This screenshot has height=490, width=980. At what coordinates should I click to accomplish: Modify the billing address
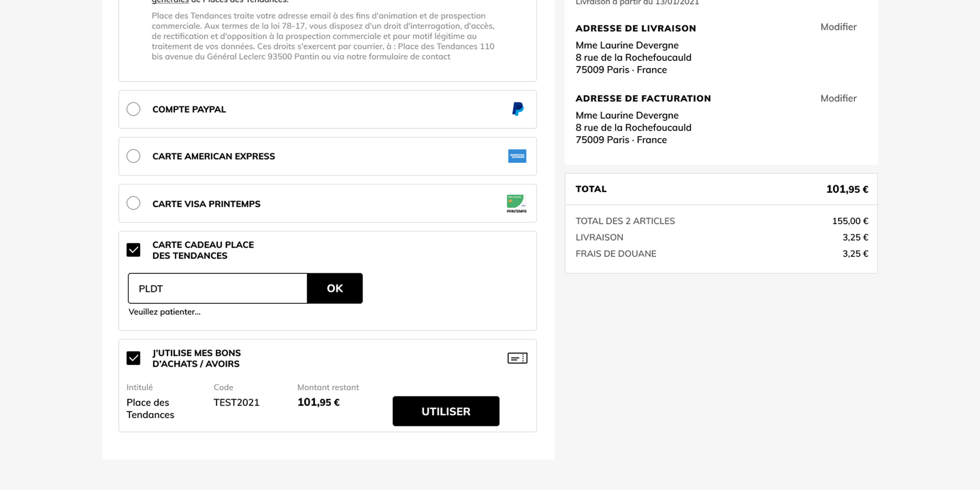pyautogui.click(x=838, y=99)
